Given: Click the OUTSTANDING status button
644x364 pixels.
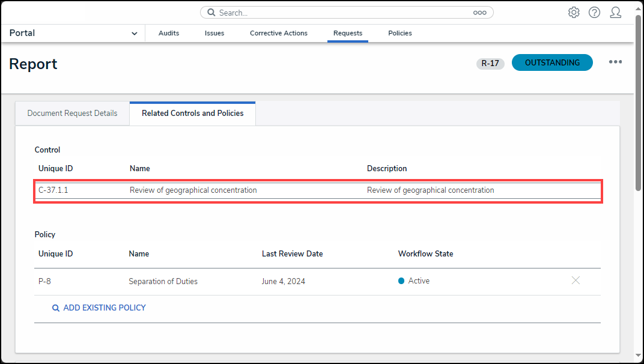Looking at the screenshot, I should 552,62.
